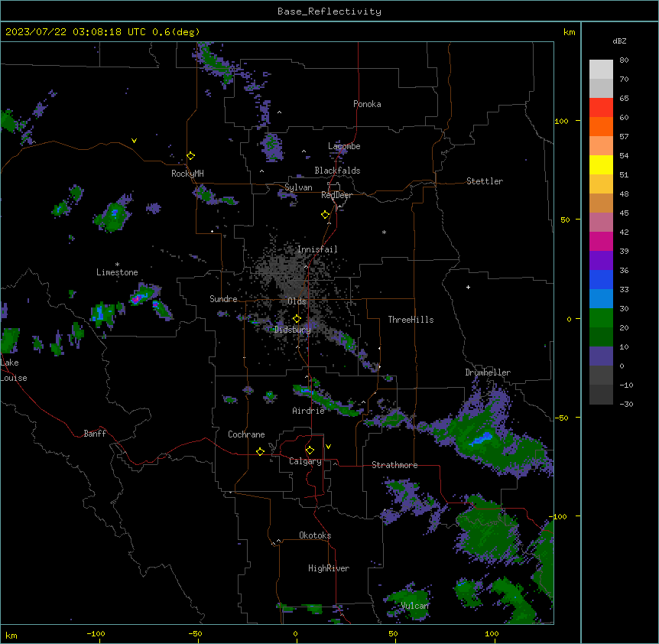Click the Didsbury city label
Screen dimensions: 659x644
tap(293, 330)
